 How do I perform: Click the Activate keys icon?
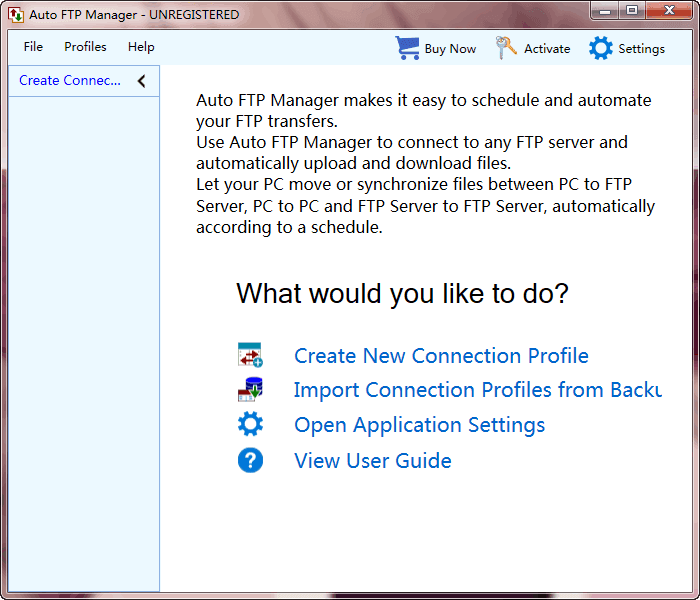(506, 48)
